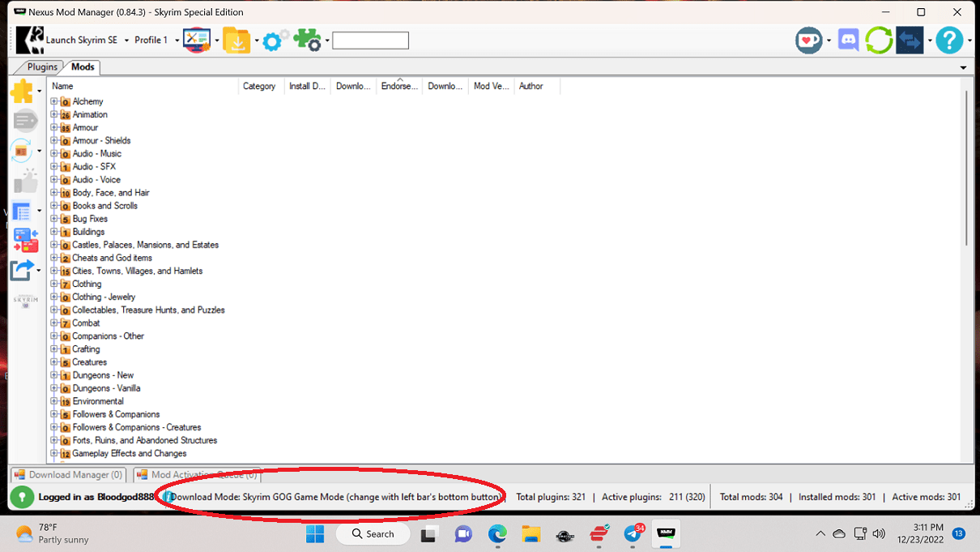Click the search text field
Screen dimensions: 980x552
[370, 40]
